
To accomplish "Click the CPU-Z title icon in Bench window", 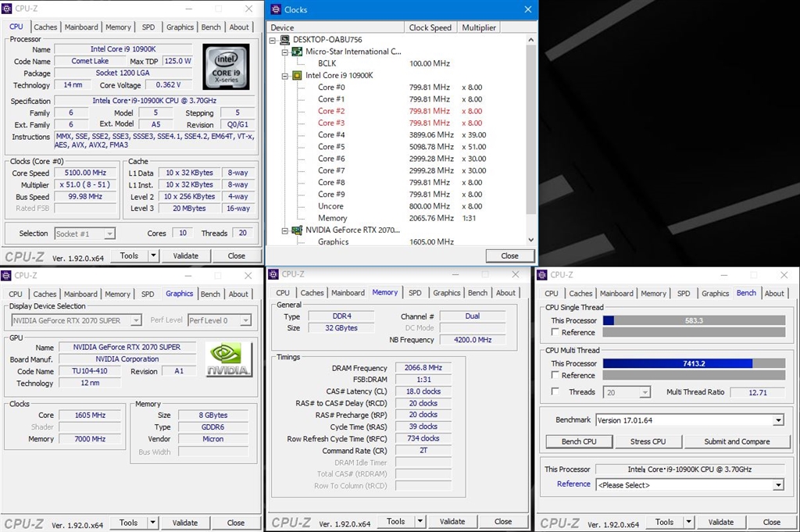I will click(x=542, y=274).
